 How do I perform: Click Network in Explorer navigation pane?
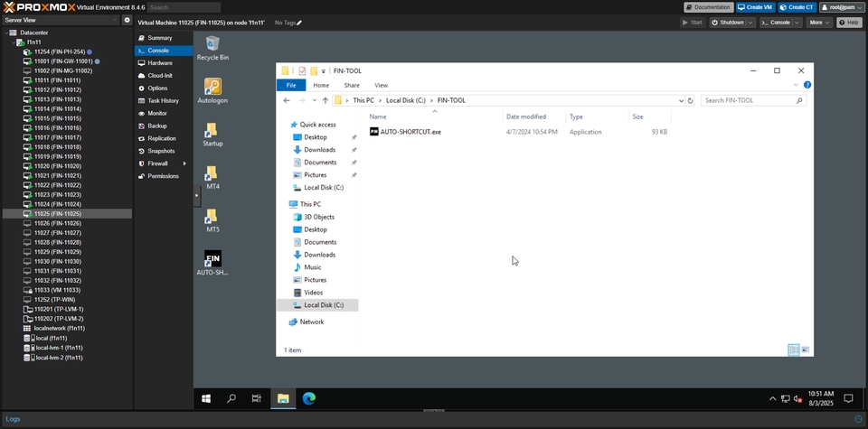[x=311, y=322]
